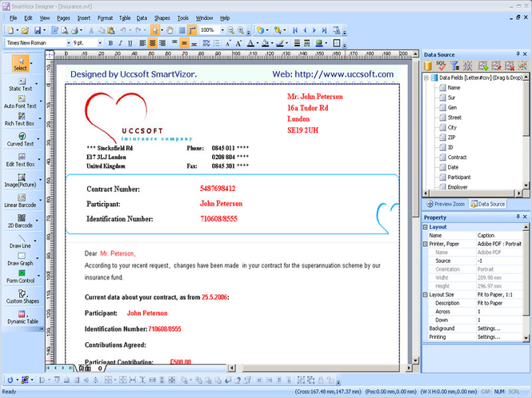This screenshot has width=532, height=398.
Task: Choose the Custom Shapes tool
Action: [x=22, y=297]
